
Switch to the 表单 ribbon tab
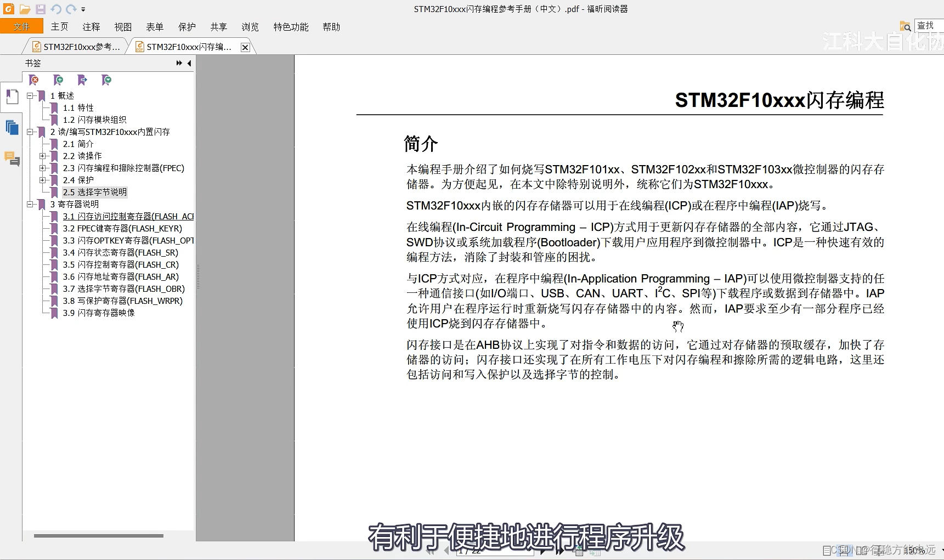(155, 27)
